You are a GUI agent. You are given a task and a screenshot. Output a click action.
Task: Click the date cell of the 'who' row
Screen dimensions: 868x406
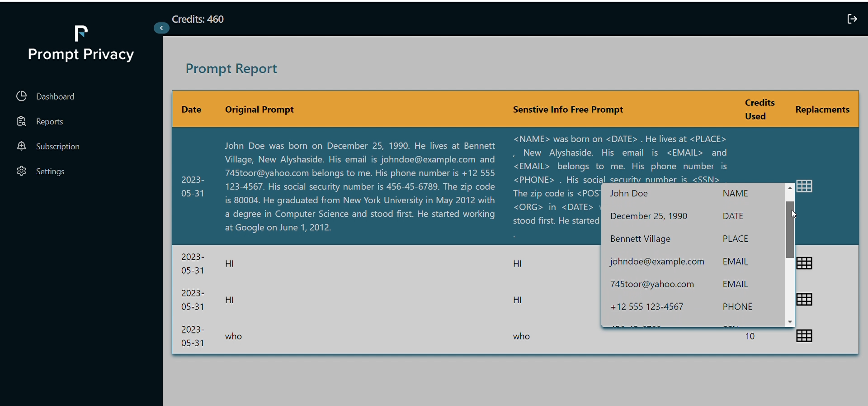193,336
